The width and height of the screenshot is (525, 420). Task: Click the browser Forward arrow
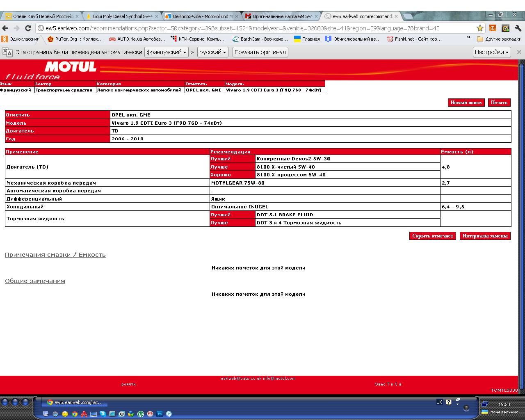(x=16, y=28)
